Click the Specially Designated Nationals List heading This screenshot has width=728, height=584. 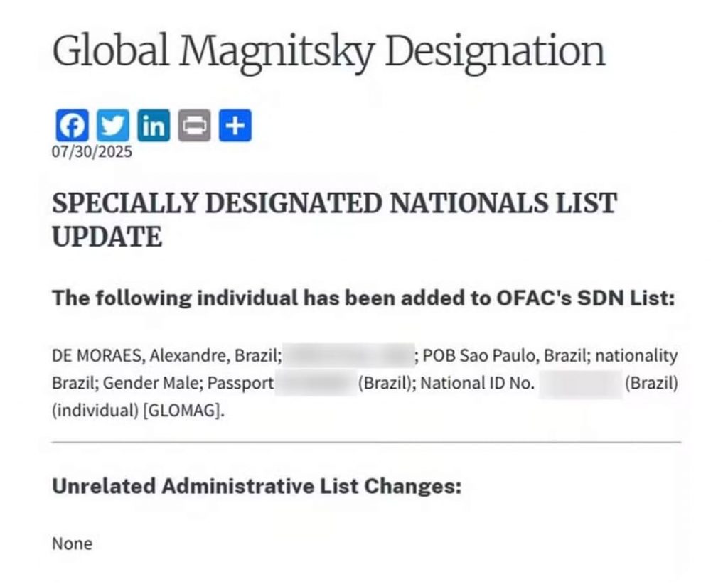point(334,220)
